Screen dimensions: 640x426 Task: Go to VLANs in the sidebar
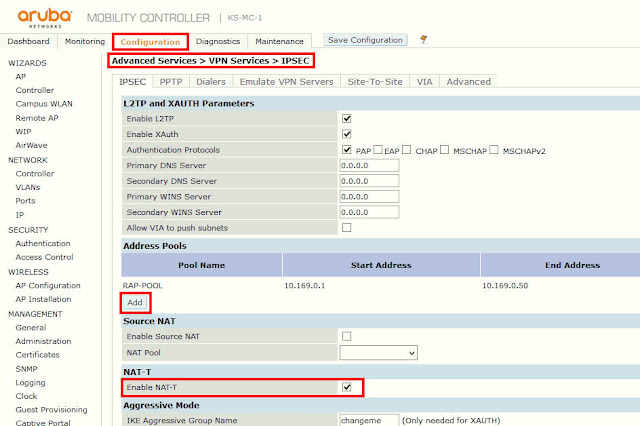click(28, 187)
